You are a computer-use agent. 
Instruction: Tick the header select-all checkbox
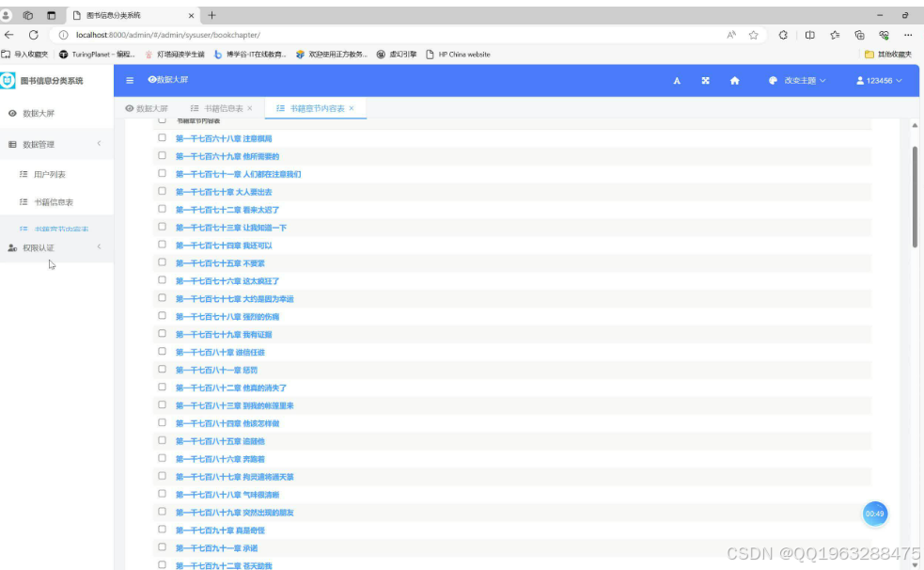162,120
